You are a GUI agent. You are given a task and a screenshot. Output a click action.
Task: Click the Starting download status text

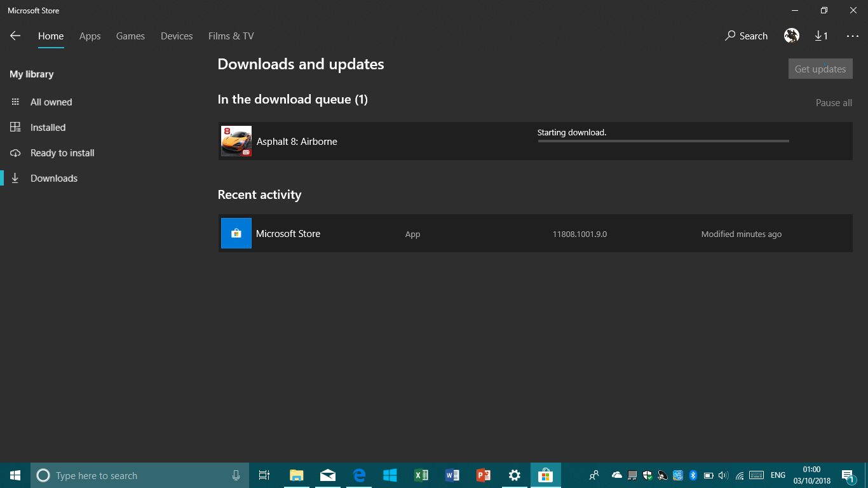[x=572, y=133]
